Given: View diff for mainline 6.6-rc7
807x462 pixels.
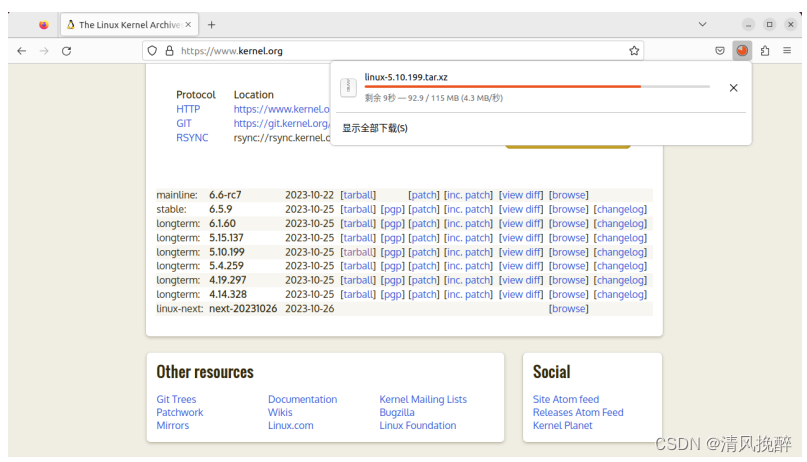Looking at the screenshot, I should click(521, 195).
